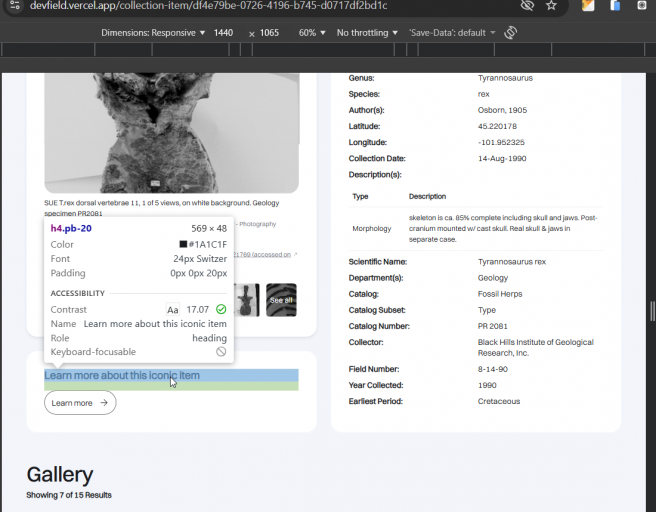Click the Description column header

click(x=427, y=196)
